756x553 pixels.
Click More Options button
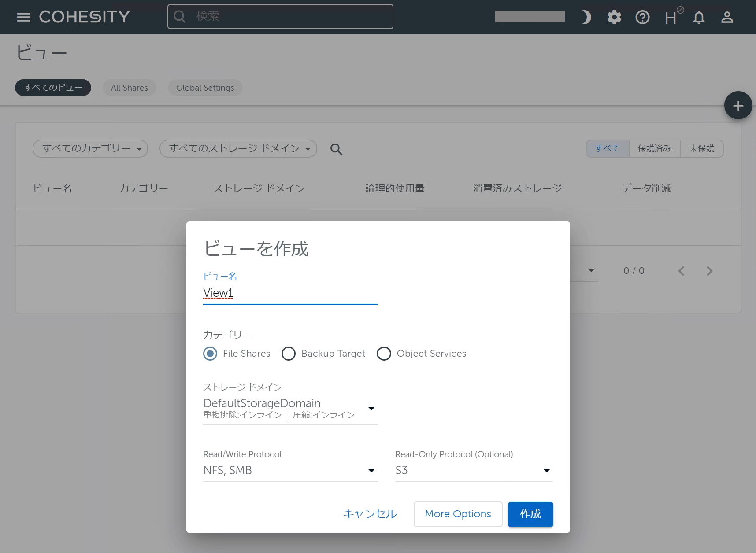pyautogui.click(x=458, y=514)
